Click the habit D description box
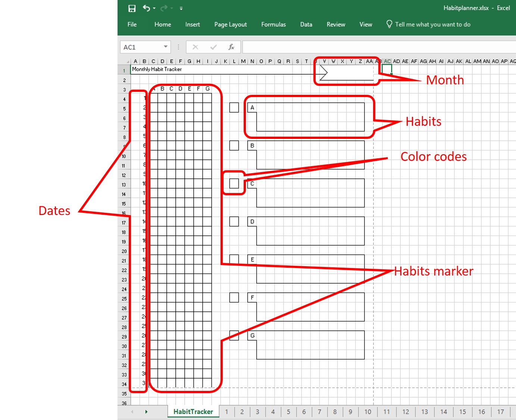Screen dimensions: 516x420 tap(310, 231)
